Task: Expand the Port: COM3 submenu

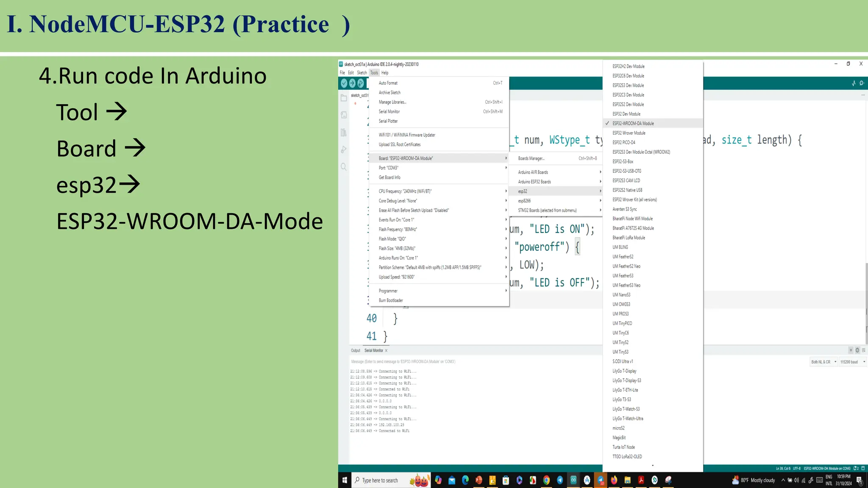Action: 439,168
